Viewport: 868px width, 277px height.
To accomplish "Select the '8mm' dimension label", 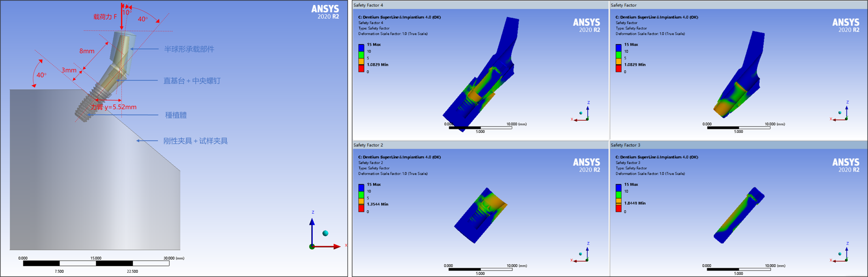I will pos(87,51).
